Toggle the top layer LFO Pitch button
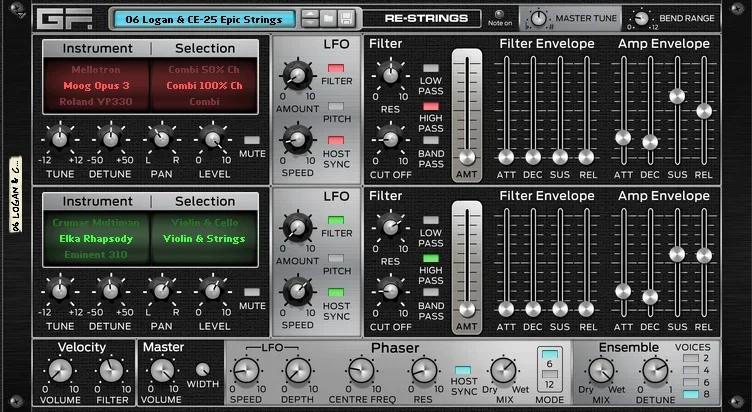Viewport: 752px width, 412px height. tap(336, 106)
